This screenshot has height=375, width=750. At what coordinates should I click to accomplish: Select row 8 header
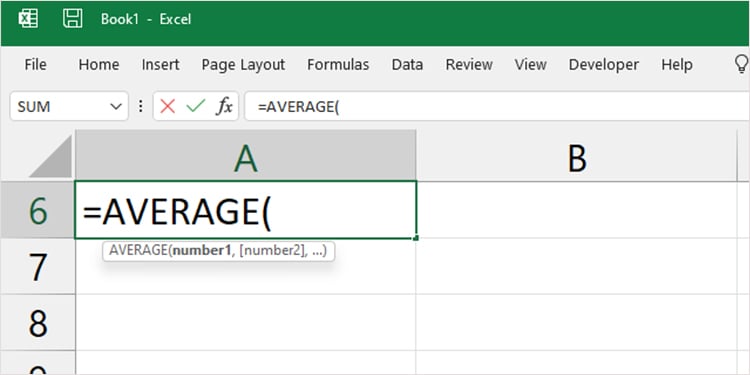click(38, 323)
